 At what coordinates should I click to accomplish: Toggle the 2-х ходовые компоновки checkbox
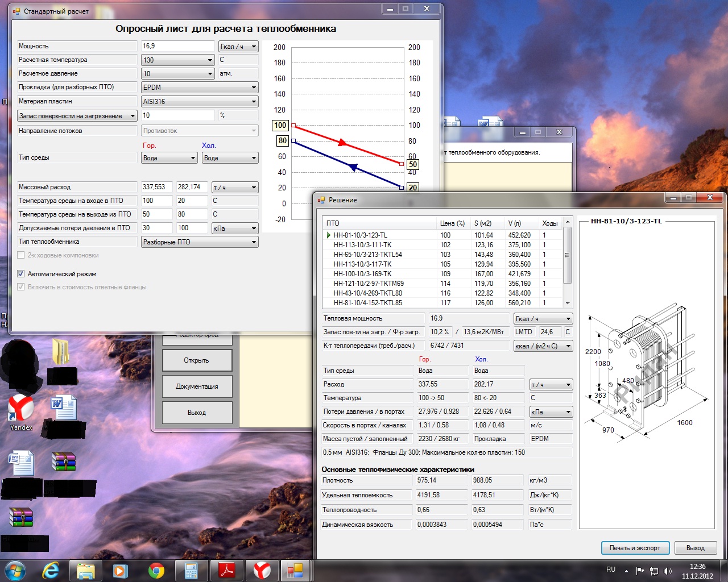point(21,255)
